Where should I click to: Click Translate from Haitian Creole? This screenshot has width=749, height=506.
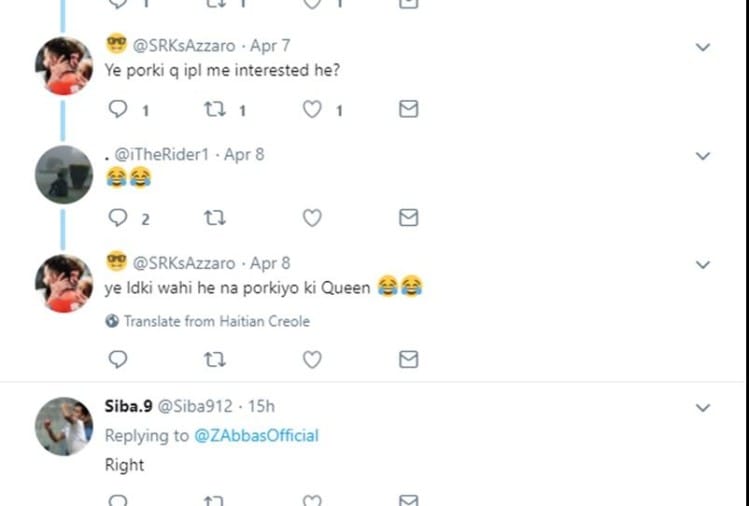point(216,321)
